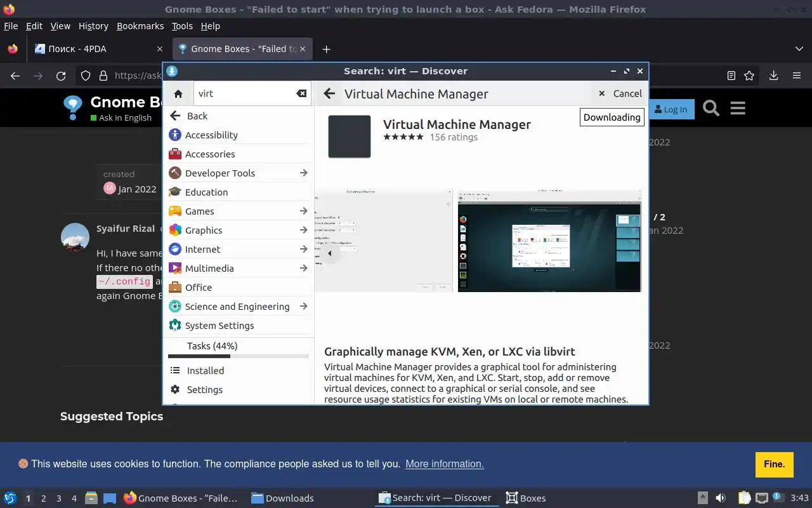Clear the virt search text
Image resolution: width=812 pixels, height=508 pixels.
(x=301, y=93)
